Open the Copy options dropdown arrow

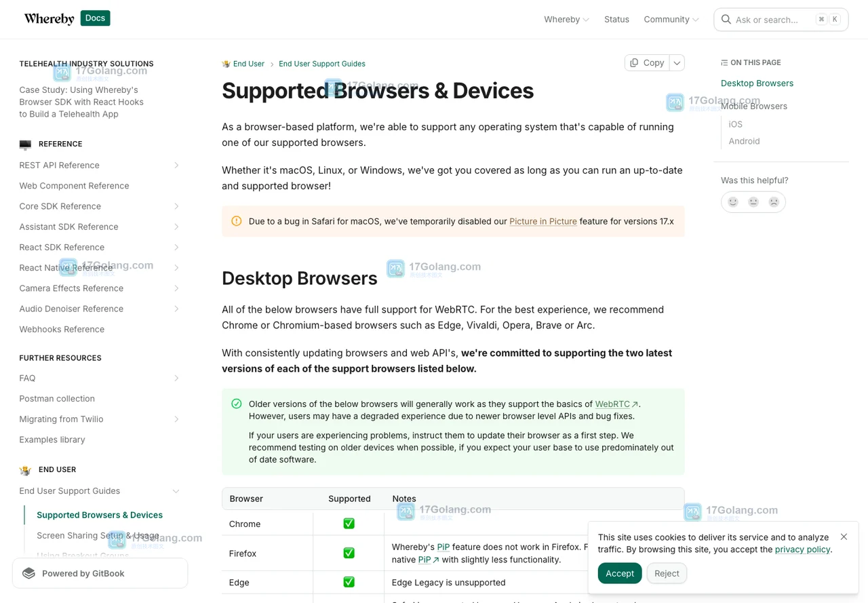tap(677, 62)
